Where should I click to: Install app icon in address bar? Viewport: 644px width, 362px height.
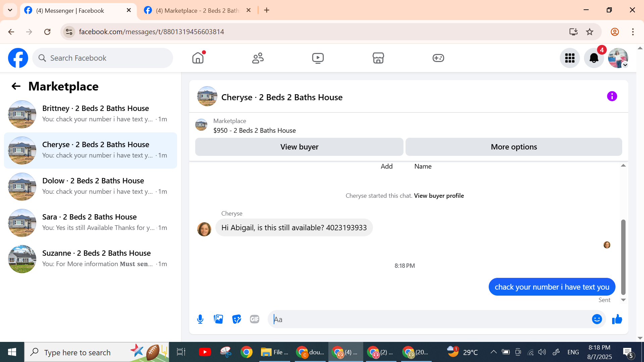[573, 32]
